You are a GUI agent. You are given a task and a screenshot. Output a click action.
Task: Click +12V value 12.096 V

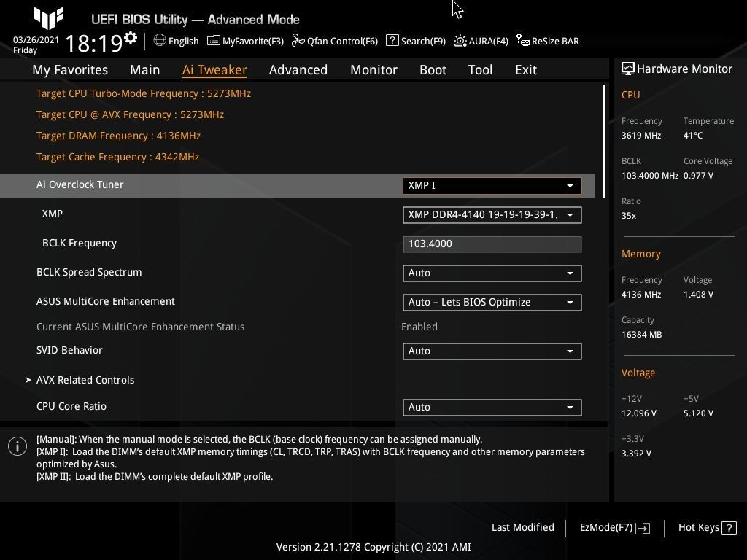click(639, 413)
